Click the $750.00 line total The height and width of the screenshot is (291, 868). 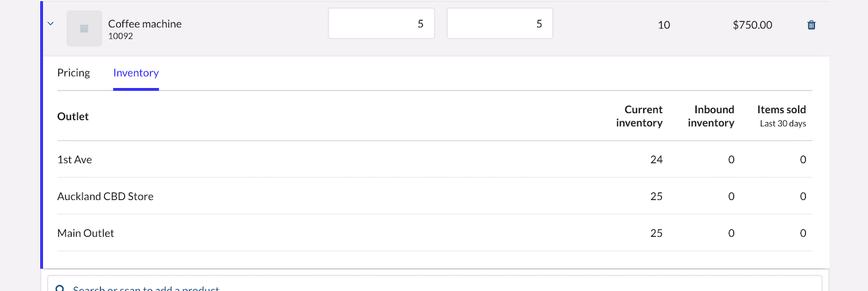click(x=752, y=25)
